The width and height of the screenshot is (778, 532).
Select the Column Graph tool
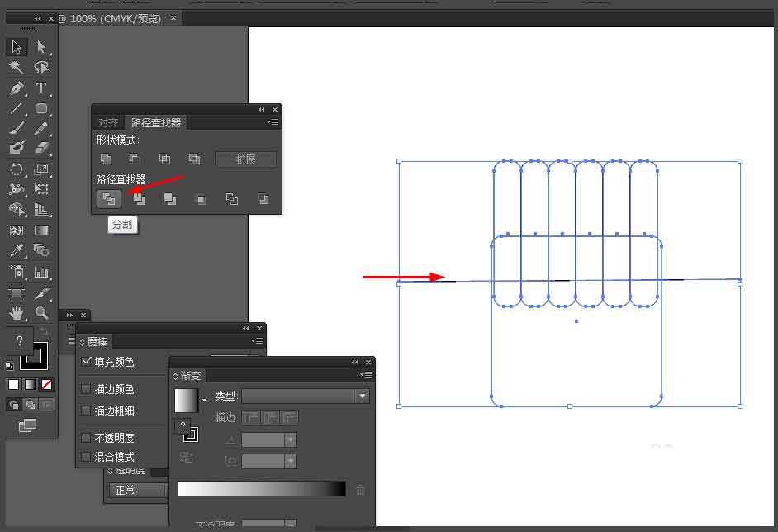click(x=41, y=272)
